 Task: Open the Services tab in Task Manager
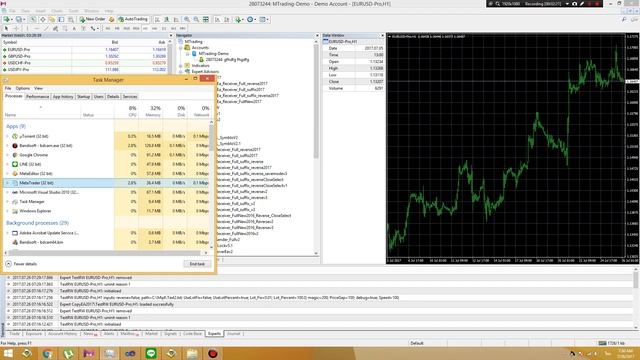pos(130,97)
